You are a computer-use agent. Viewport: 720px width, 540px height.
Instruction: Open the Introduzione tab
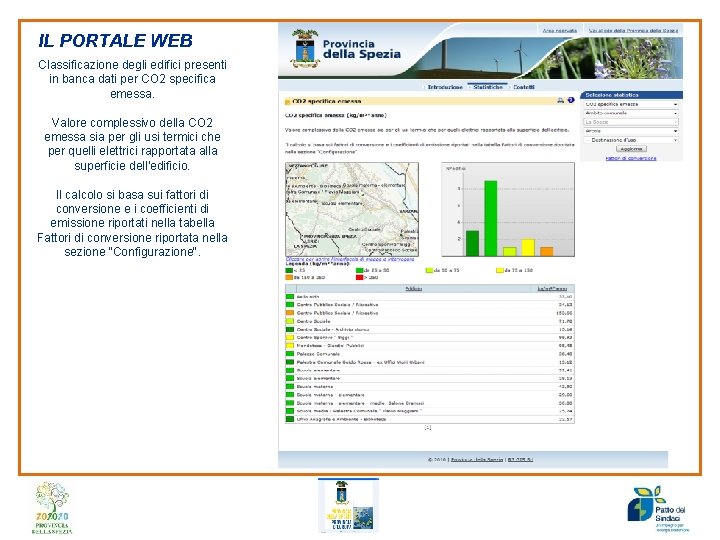coord(445,87)
